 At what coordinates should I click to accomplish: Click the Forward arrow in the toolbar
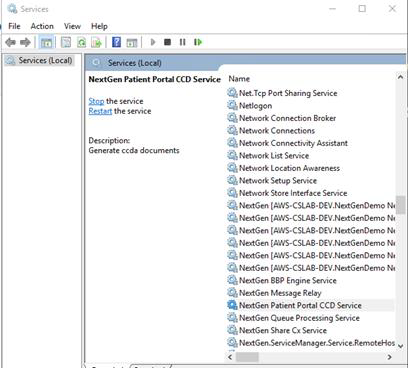pyautogui.click(x=25, y=42)
